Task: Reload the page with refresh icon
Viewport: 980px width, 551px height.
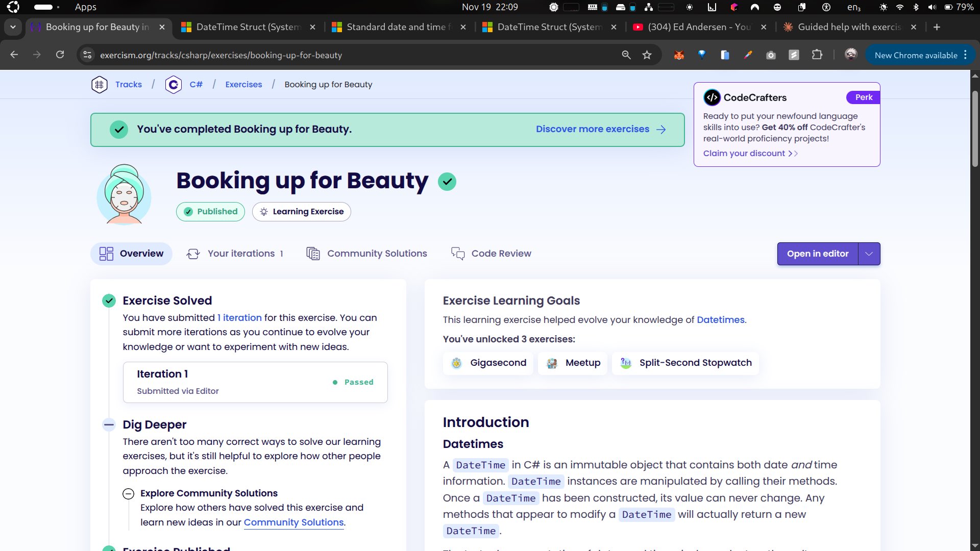Action: click(x=60, y=55)
